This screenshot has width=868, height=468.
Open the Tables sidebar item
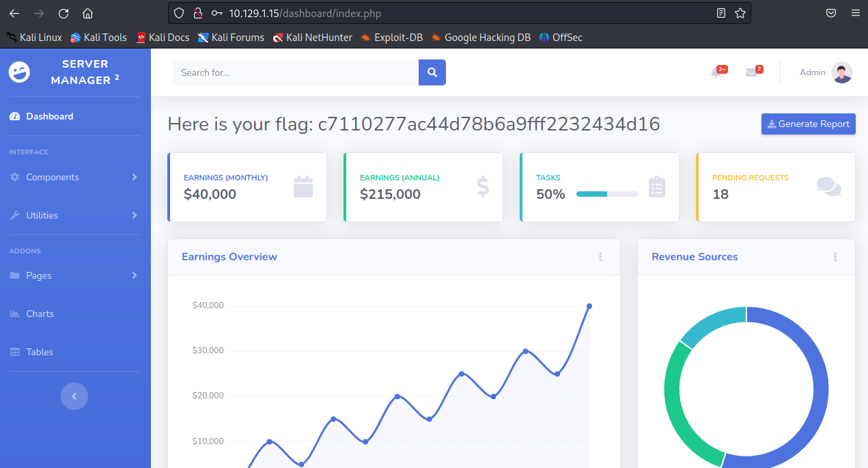(x=40, y=352)
